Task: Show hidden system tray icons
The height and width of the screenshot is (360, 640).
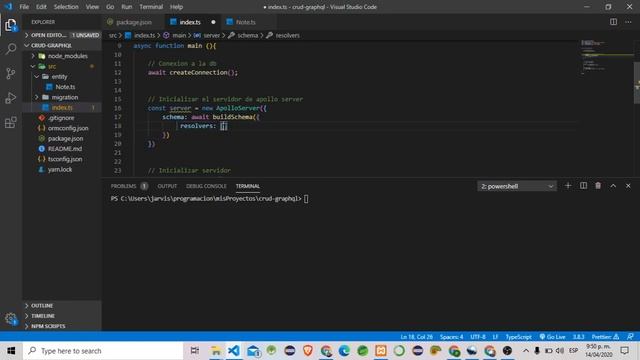Action: [526, 351]
